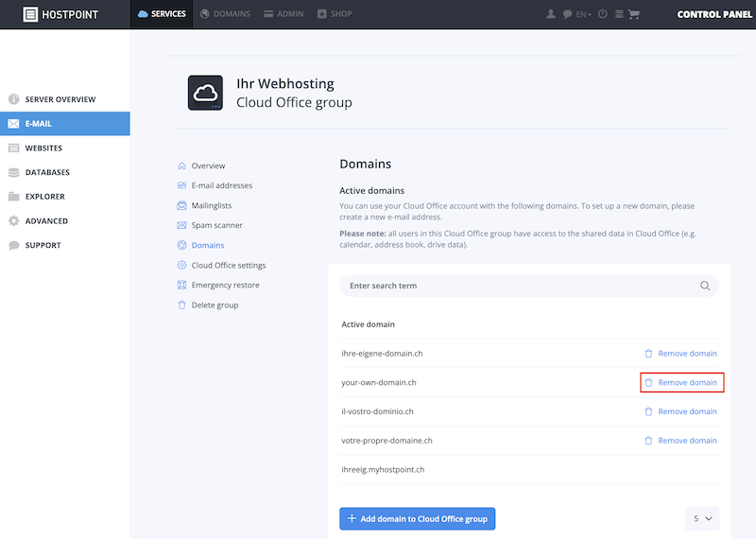Open the EN language dropdown

pyautogui.click(x=583, y=14)
